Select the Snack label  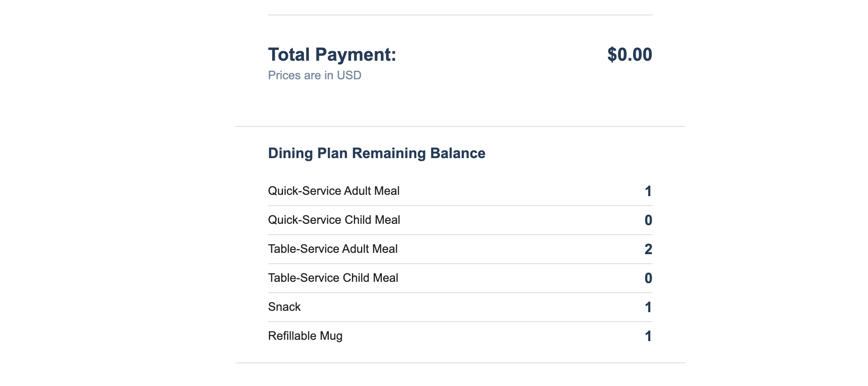pos(284,307)
